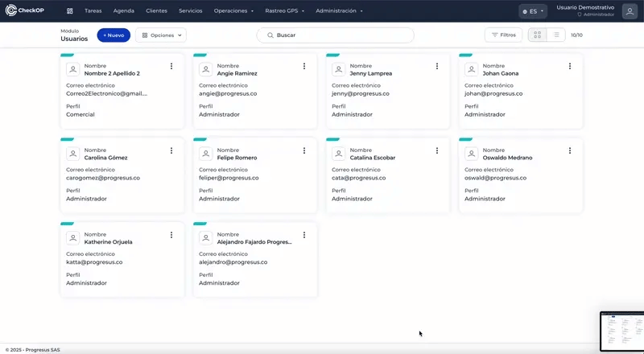Click the picture-in-picture thumbnail preview

[621, 331]
